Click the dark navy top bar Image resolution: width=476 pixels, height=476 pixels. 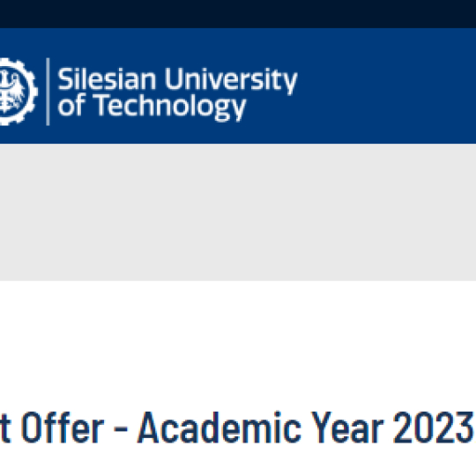[x=238, y=14]
